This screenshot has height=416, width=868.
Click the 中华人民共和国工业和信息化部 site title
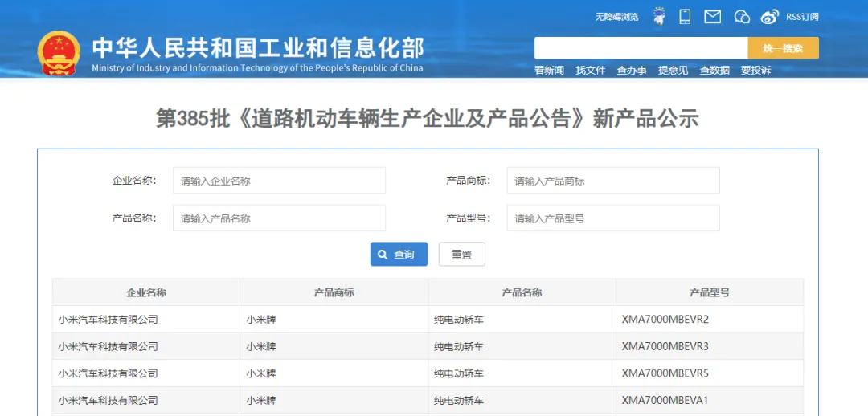(258, 48)
